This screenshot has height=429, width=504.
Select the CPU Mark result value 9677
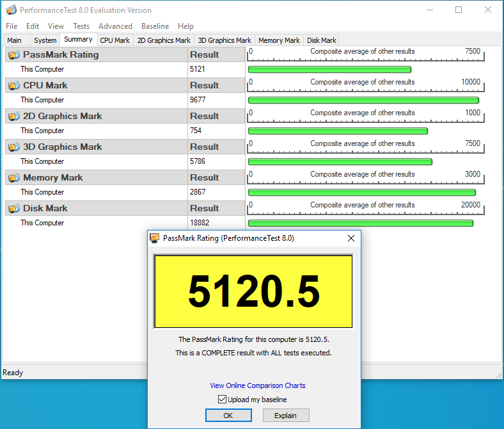198,100
